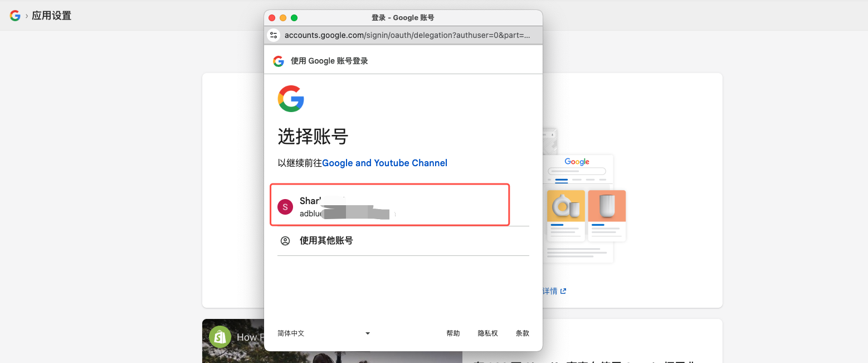Click the Google logo in the page header
This screenshot has width=868, height=363.
click(15, 16)
